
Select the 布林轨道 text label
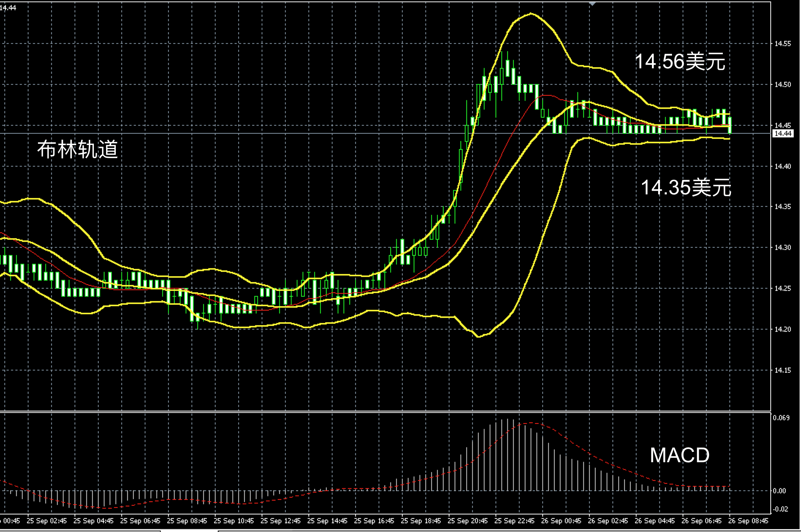coord(77,149)
